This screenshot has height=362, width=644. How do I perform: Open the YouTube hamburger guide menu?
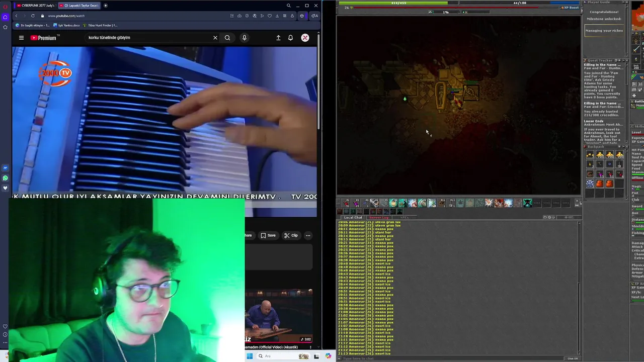[x=21, y=38]
